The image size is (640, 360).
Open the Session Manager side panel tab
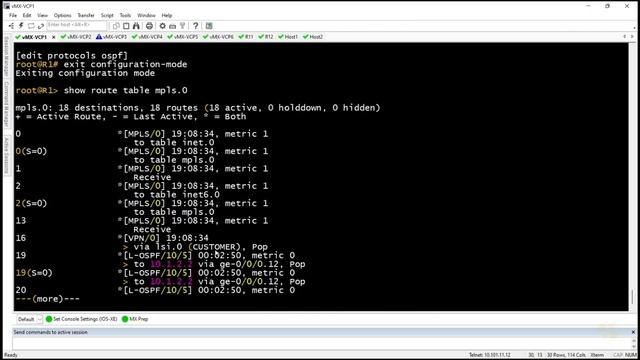(x=7, y=56)
